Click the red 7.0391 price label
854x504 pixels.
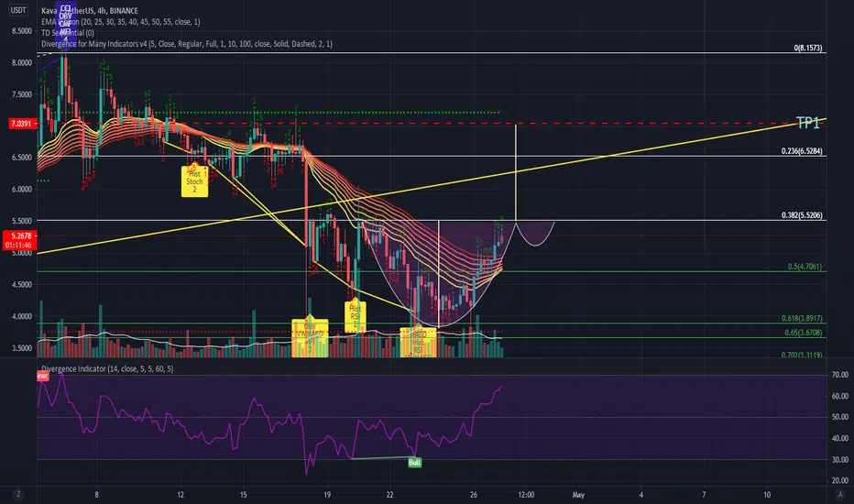tap(21, 124)
